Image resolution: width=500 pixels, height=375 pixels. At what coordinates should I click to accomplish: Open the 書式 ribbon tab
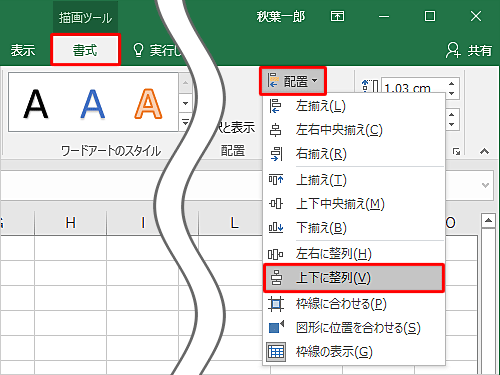pyautogui.click(x=85, y=50)
